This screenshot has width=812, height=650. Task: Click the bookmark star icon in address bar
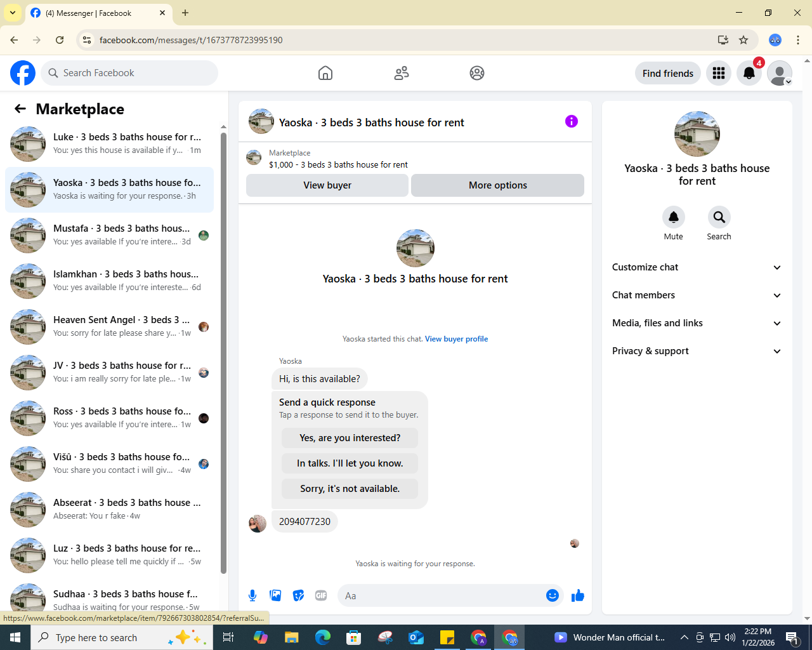point(743,40)
